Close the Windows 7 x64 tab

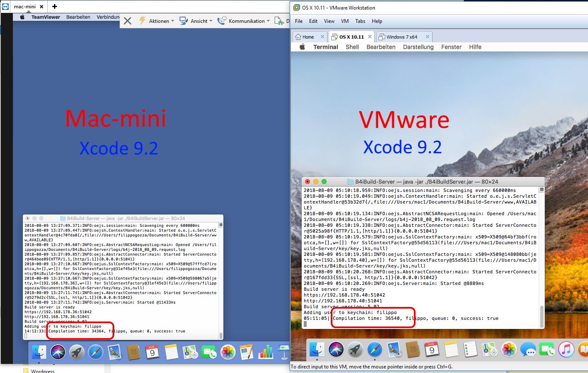point(427,37)
